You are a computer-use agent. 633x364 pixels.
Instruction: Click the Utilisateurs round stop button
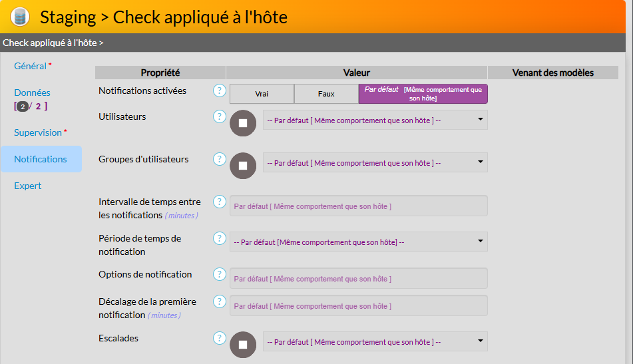[x=243, y=123]
